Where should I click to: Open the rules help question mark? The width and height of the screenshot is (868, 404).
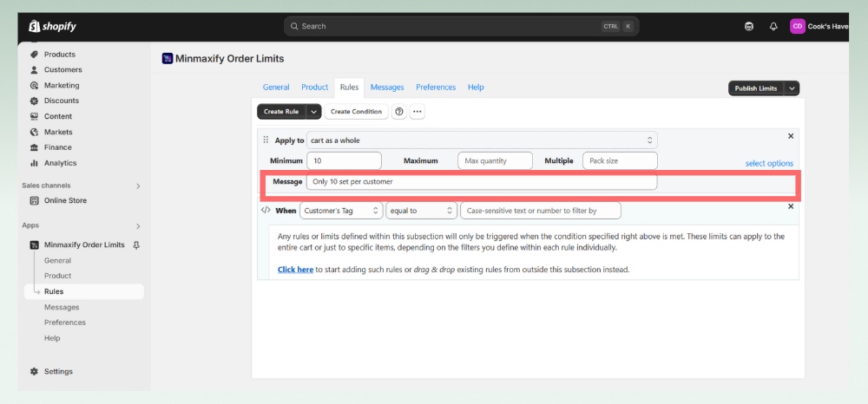tap(398, 112)
